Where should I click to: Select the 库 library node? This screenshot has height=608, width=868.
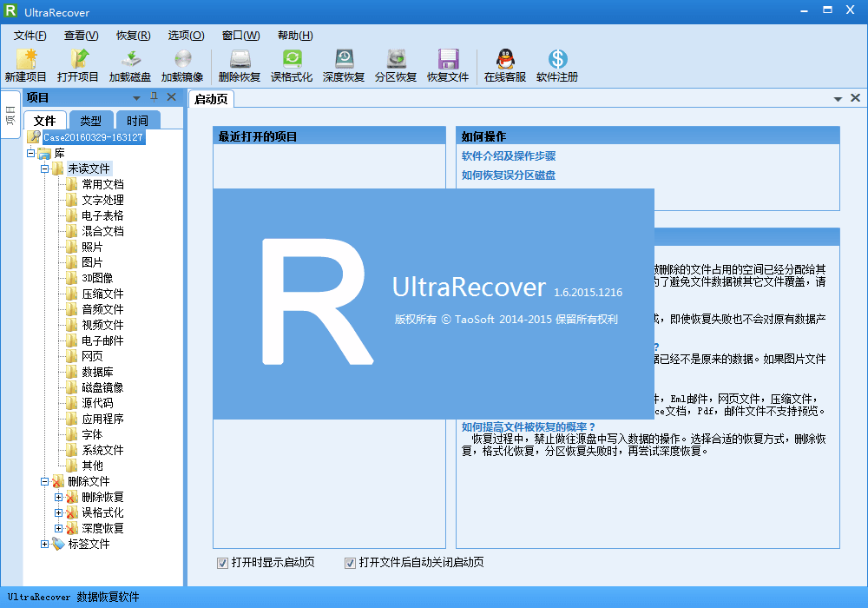[59, 153]
